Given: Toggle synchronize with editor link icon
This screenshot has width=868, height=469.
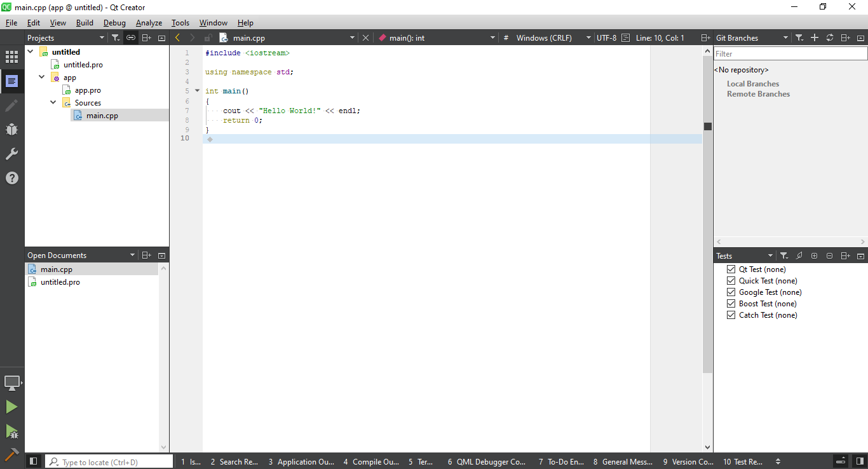Looking at the screenshot, I should tap(131, 38).
